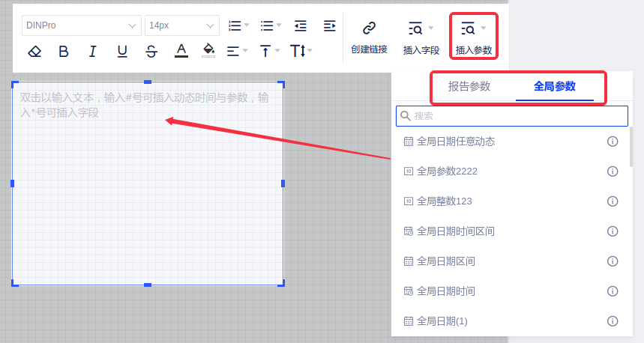Viewport: 644px width, 343px height.
Task: Toggle italic text style
Action: (93, 51)
